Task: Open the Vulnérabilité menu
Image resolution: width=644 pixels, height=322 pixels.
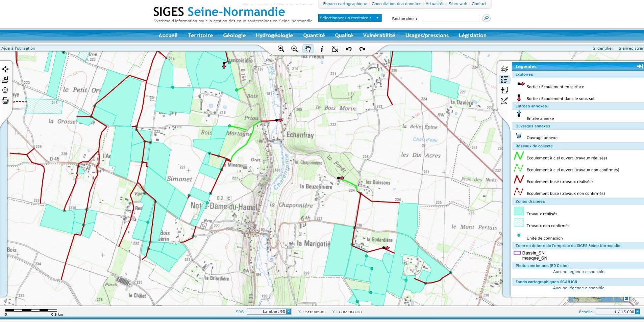Action: click(379, 35)
